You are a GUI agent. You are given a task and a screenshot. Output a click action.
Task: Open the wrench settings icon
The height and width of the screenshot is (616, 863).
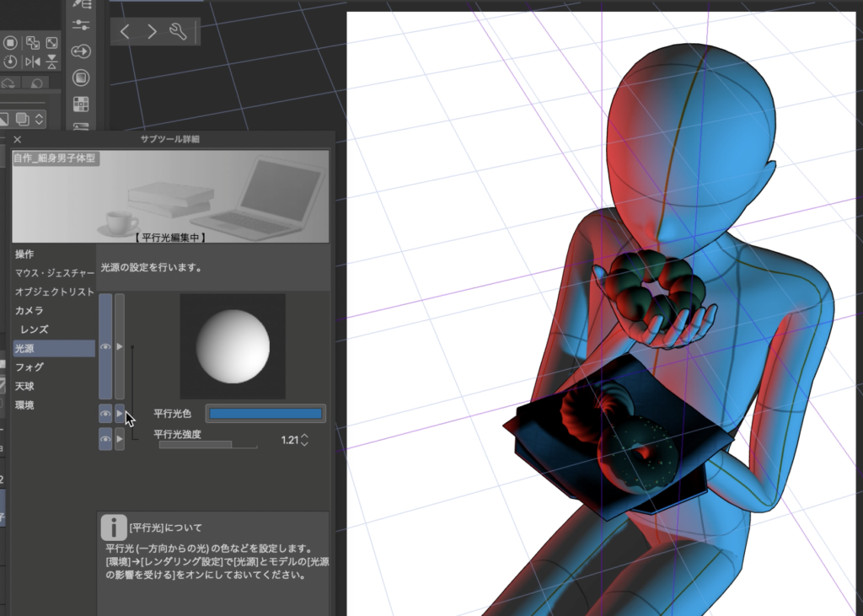(178, 32)
